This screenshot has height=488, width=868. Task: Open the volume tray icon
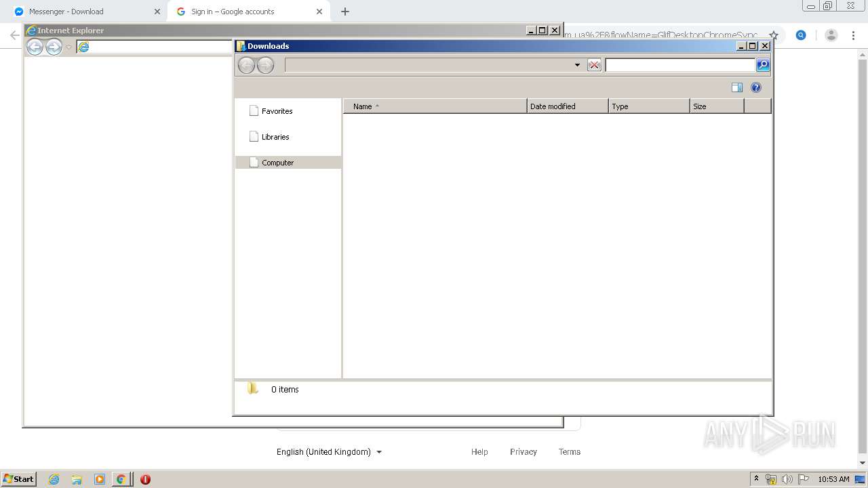[787, 479]
